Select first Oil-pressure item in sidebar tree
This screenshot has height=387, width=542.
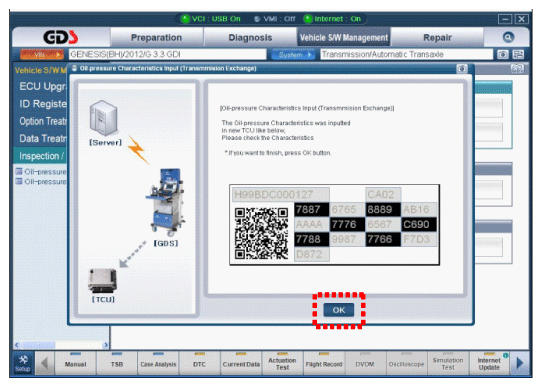click(x=41, y=172)
